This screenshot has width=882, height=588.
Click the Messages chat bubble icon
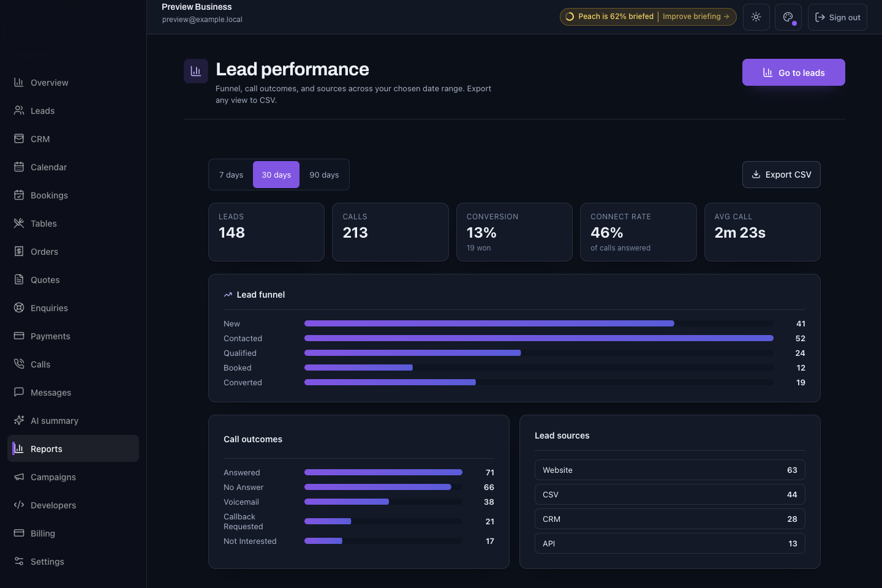point(19,392)
